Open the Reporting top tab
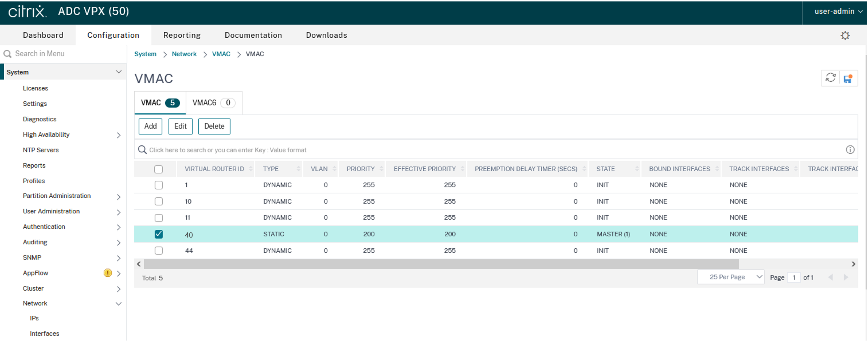The image size is (868, 341). point(182,35)
